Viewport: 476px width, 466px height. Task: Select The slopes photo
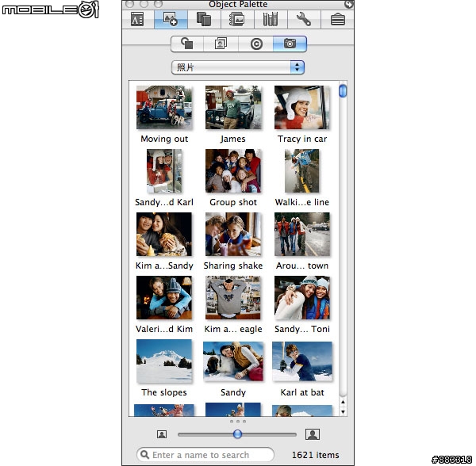pos(164,361)
